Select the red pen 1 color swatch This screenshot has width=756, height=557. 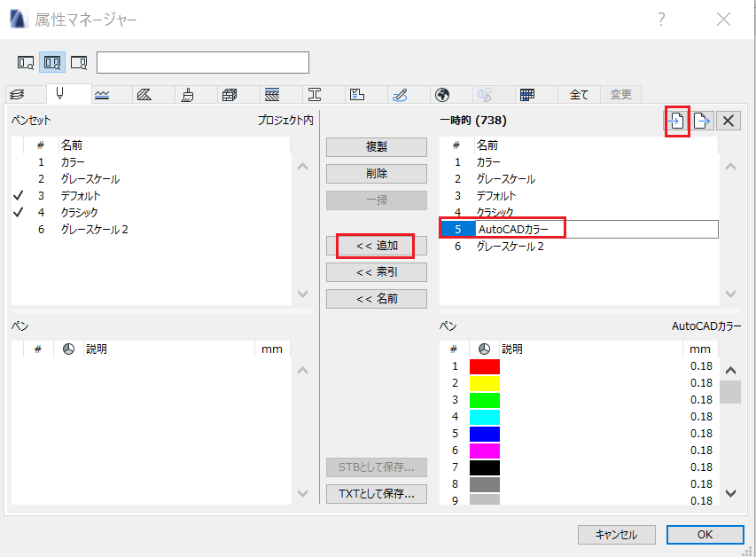click(485, 366)
